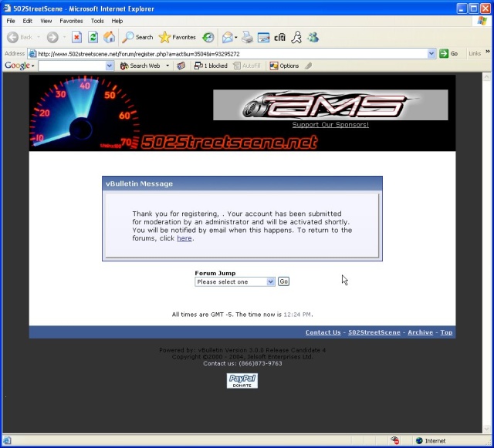Click the 'vBulletin Message' header text
Viewport: 494px width, 448px height.
click(x=139, y=184)
